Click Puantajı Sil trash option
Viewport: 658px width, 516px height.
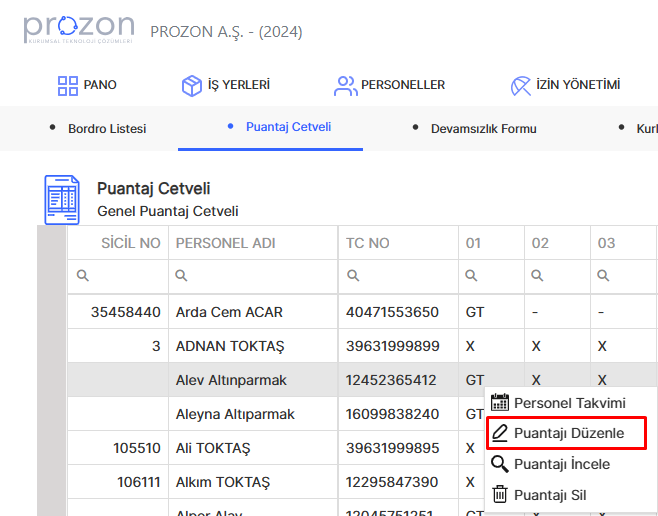click(549, 494)
